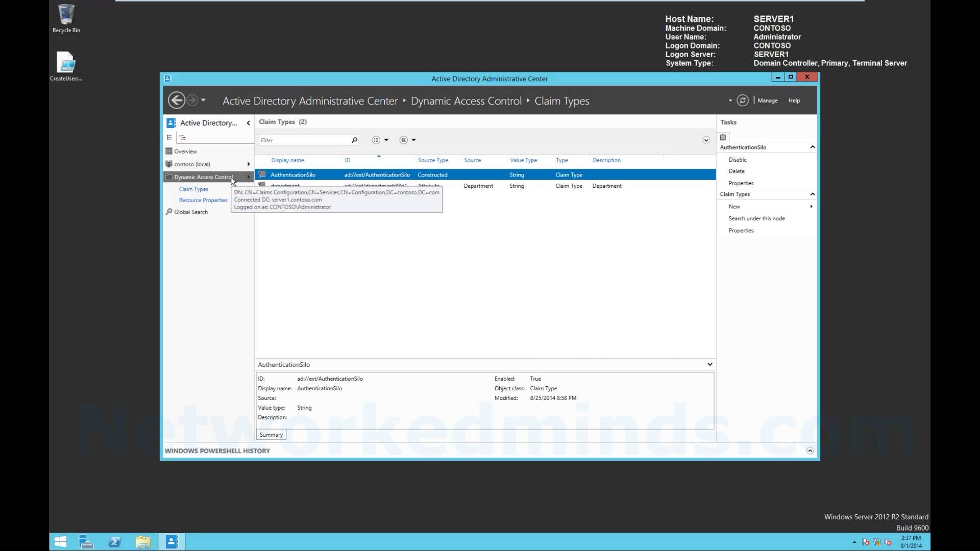Click the Tasks pane clipboard icon

[723, 137]
